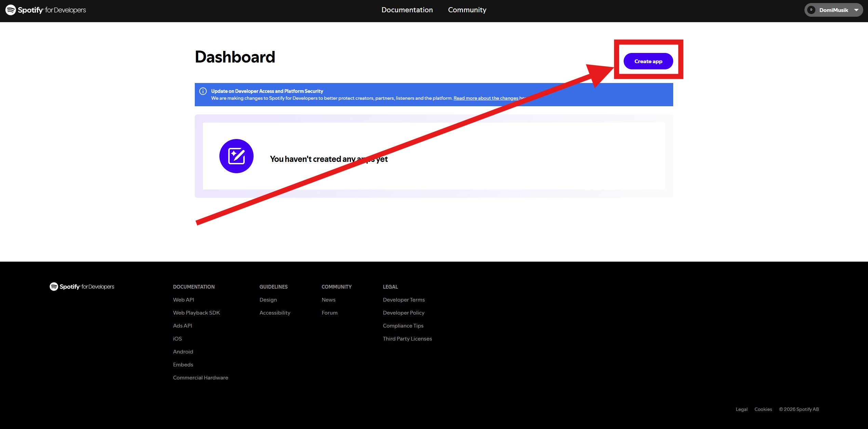Open the Android documentation link
This screenshot has width=868, height=429.
[183, 351]
